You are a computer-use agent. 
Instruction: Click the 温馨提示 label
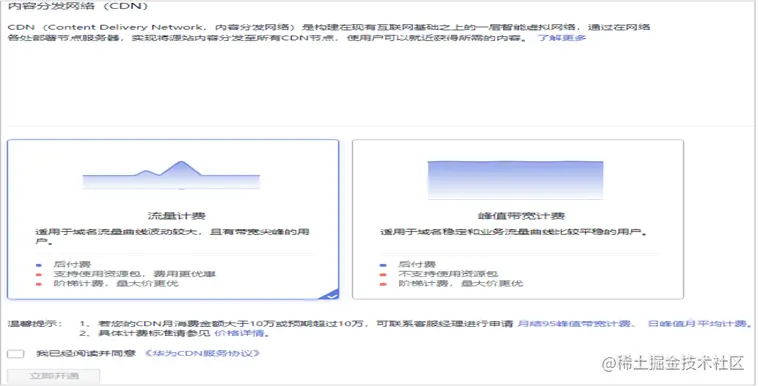[34, 324]
